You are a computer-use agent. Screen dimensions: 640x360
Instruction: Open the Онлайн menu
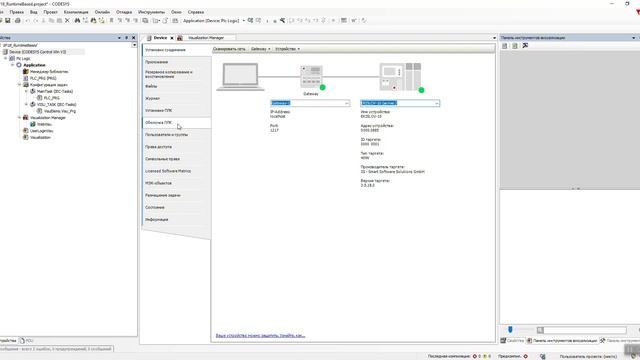[102, 12]
